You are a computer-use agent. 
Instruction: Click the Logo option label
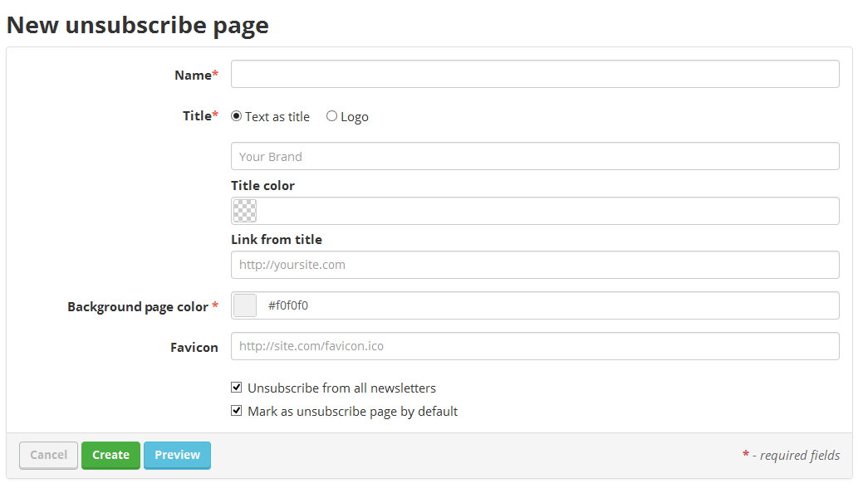tap(355, 117)
